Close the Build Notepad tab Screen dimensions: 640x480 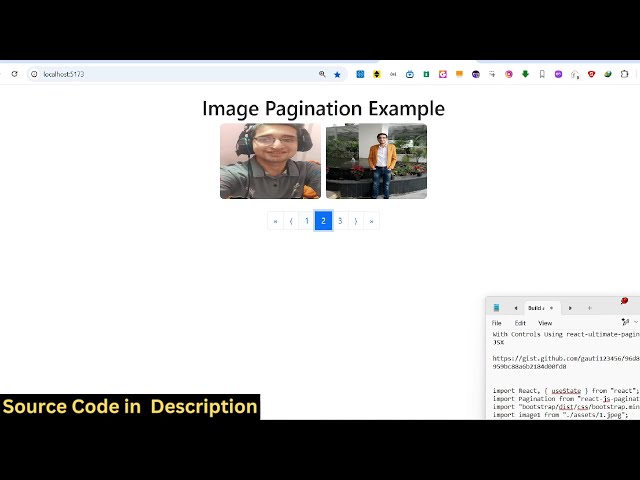[x=551, y=308]
